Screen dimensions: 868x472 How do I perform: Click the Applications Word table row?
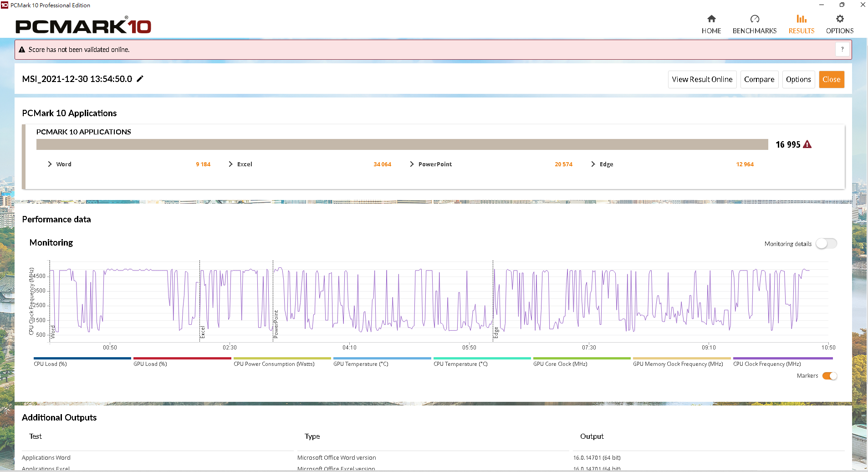[433, 457]
